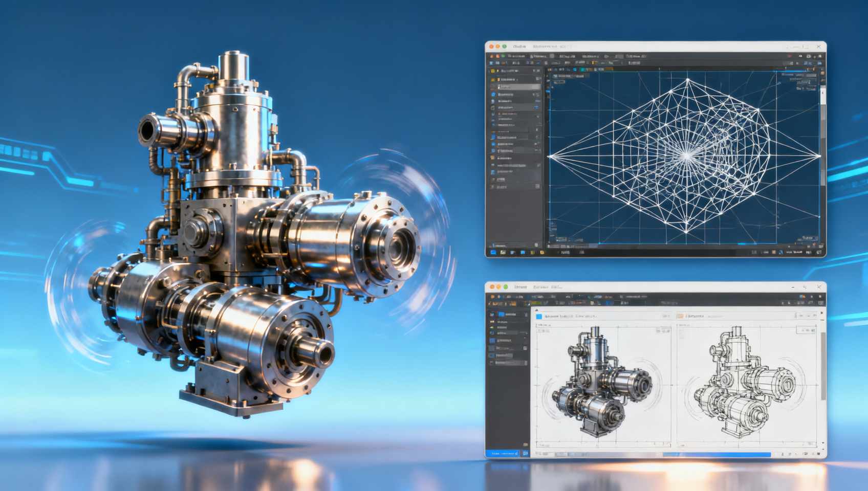Maximize the pump drawing window using its green dot
Screen dimensions: 868x491
pyautogui.click(x=506, y=287)
